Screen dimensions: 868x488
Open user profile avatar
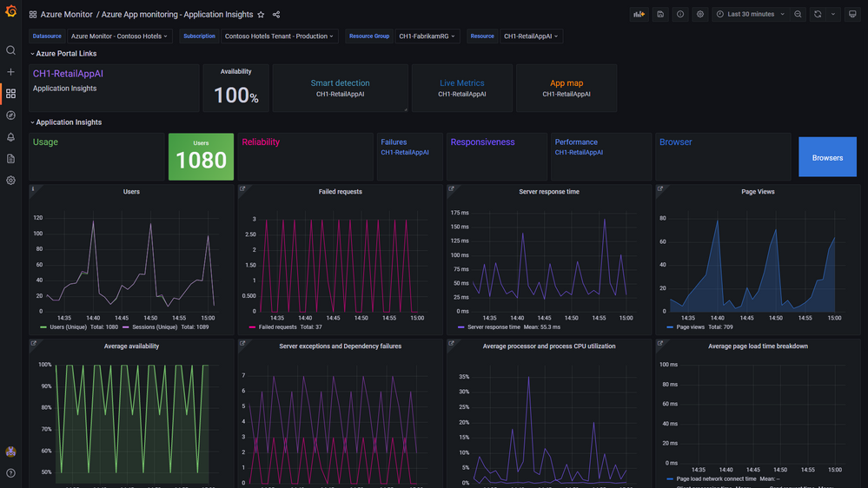coord(10,452)
